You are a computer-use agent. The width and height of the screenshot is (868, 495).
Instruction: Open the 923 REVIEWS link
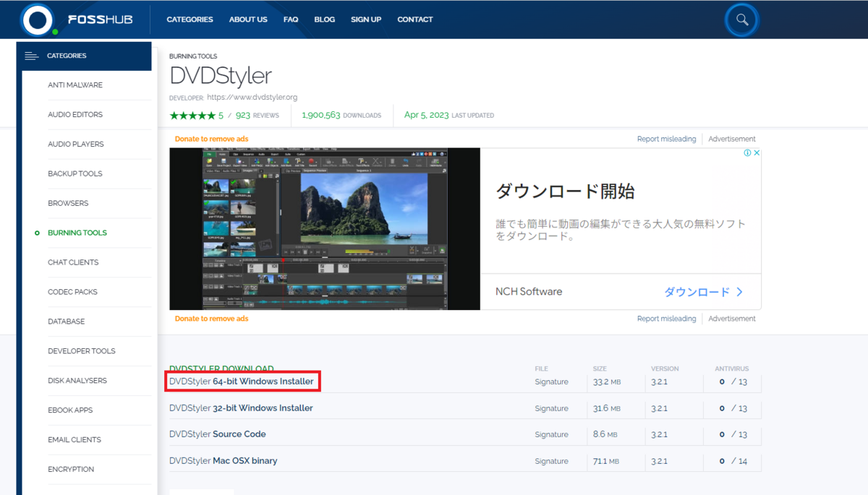tap(257, 115)
